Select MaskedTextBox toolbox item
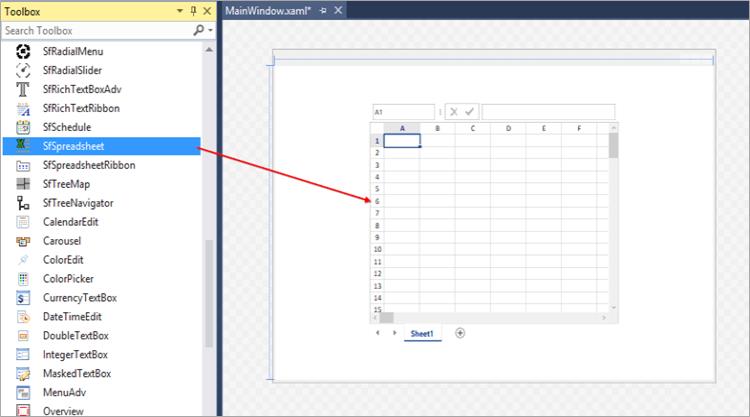This screenshot has width=750, height=417. (x=101, y=373)
